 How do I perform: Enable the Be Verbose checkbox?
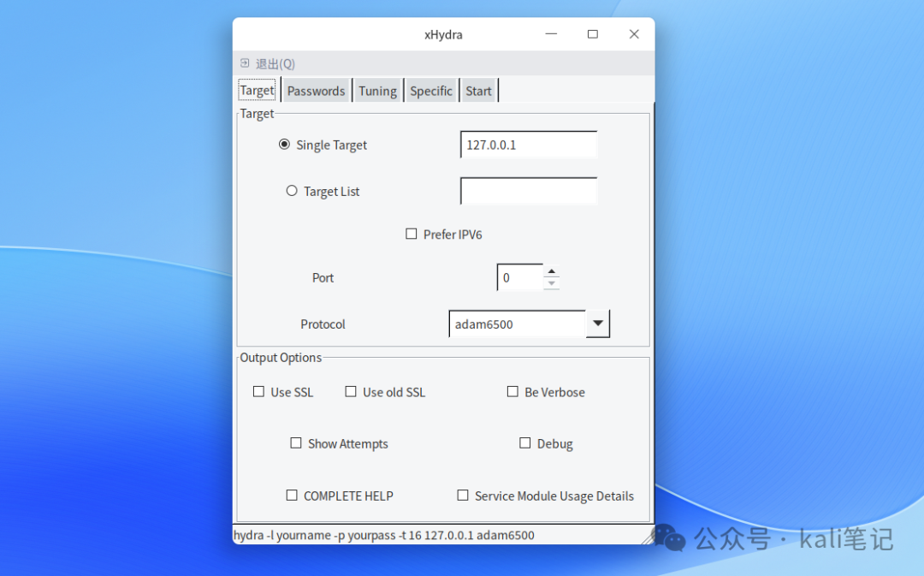click(x=512, y=391)
